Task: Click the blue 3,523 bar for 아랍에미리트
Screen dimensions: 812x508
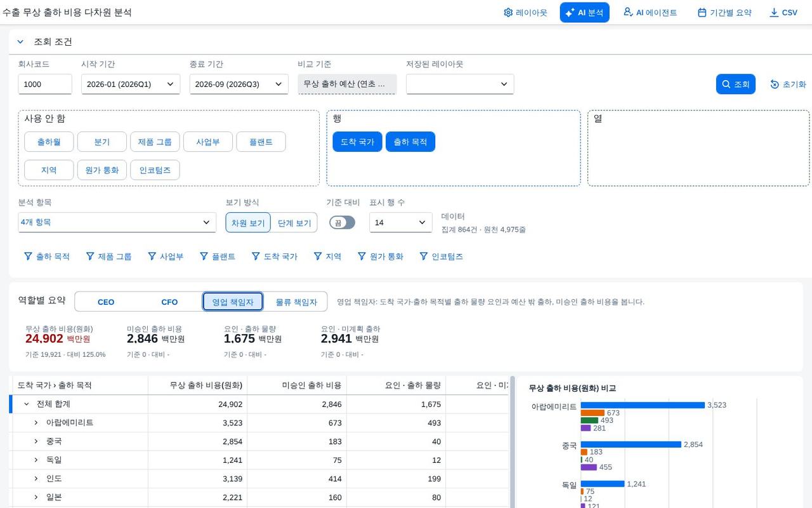Action: pos(643,405)
